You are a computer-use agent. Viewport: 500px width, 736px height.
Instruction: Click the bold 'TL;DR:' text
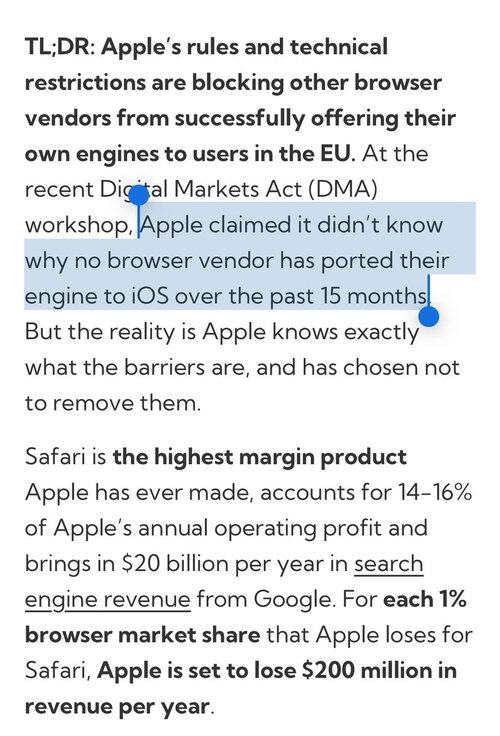[60, 47]
